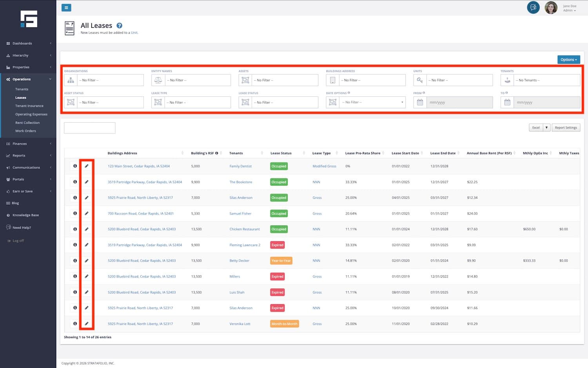The image size is (588, 368).
Task: Click pencil icon for Veronika Lott lease
Action: click(87, 324)
